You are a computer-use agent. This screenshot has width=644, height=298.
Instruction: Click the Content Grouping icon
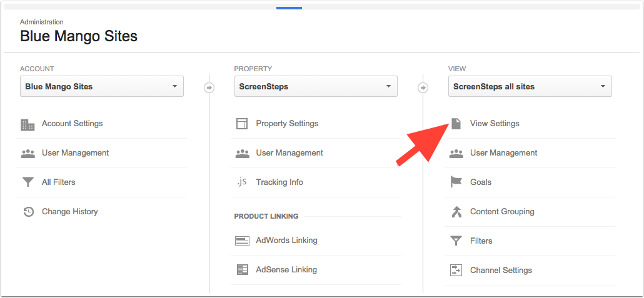point(456,212)
